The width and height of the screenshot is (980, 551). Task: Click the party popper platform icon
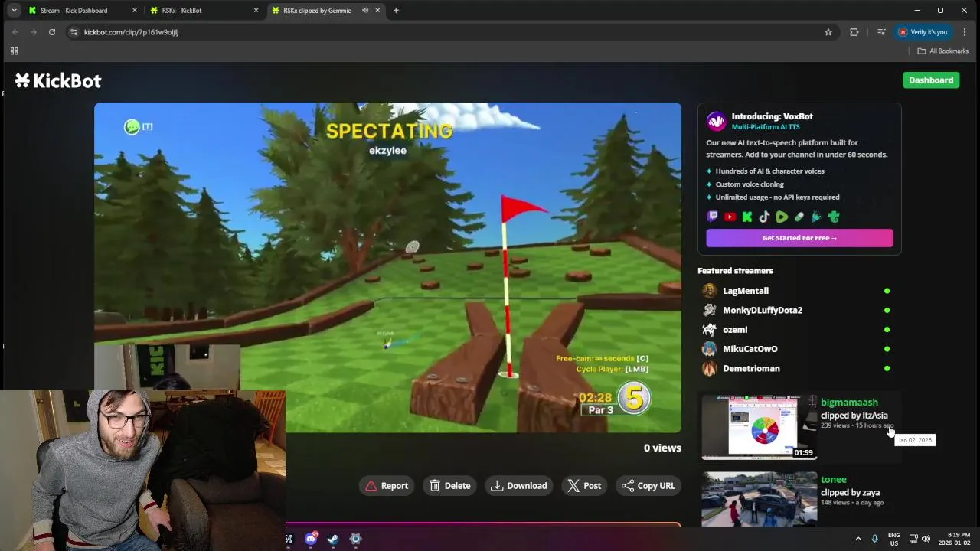click(x=816, y=217)
